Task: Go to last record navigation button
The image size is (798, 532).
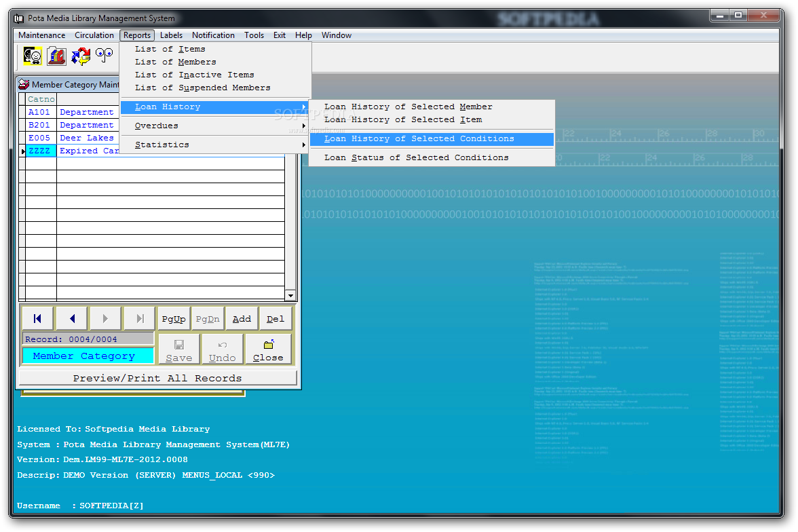Action: pyautogui.click(x=140, y=319)
